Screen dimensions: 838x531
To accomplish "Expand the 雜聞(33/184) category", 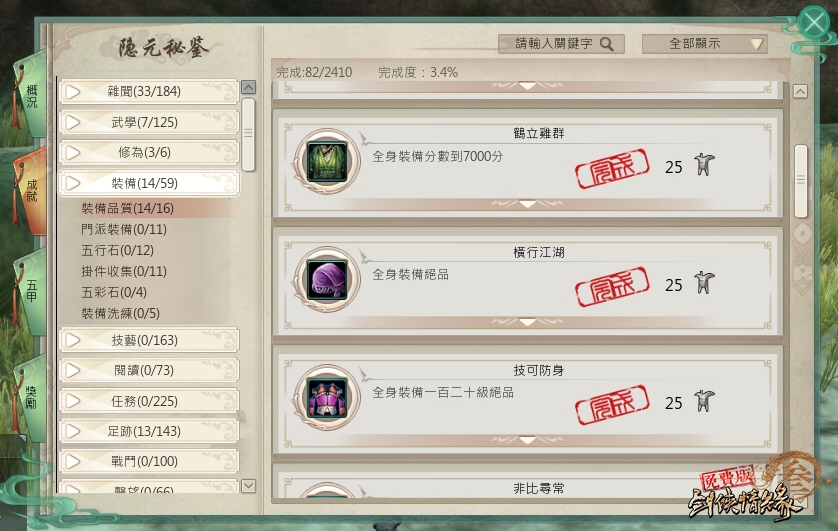I will pos(149,91).
